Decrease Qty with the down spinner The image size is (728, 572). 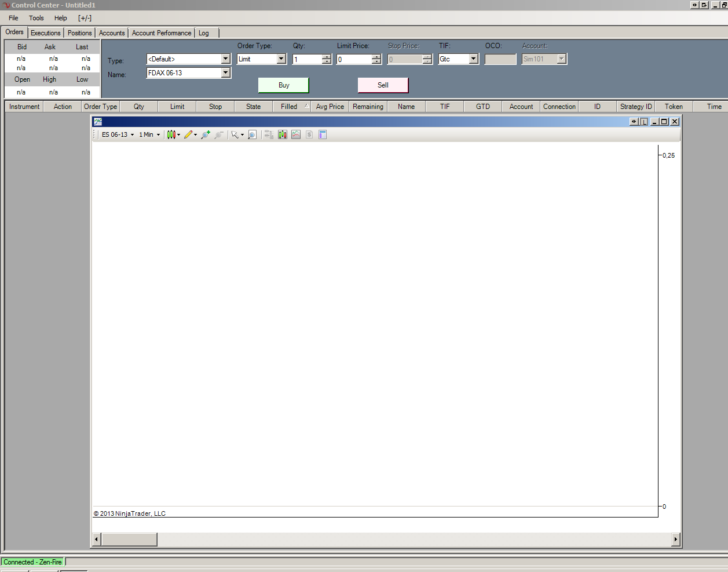(x=327, y=61)
